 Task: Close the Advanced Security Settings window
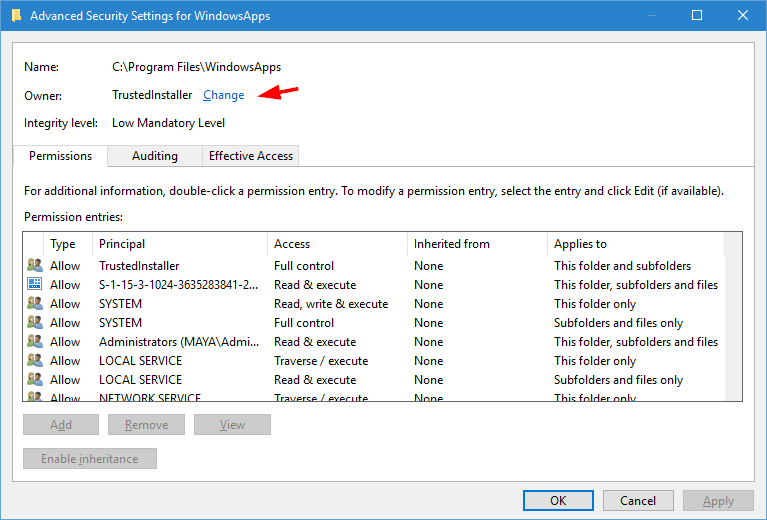click(743, 15)
